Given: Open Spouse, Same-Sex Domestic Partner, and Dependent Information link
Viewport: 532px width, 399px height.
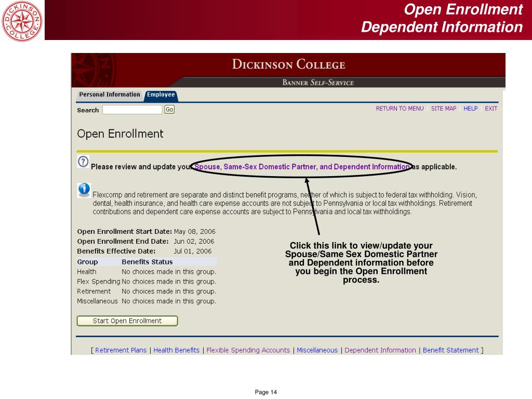Looking at the screenshot, I should [x=302, y=167].
